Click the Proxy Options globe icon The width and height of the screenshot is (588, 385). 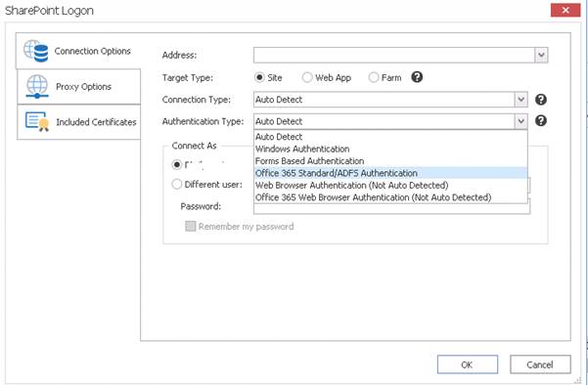click(x=37, y=87)
